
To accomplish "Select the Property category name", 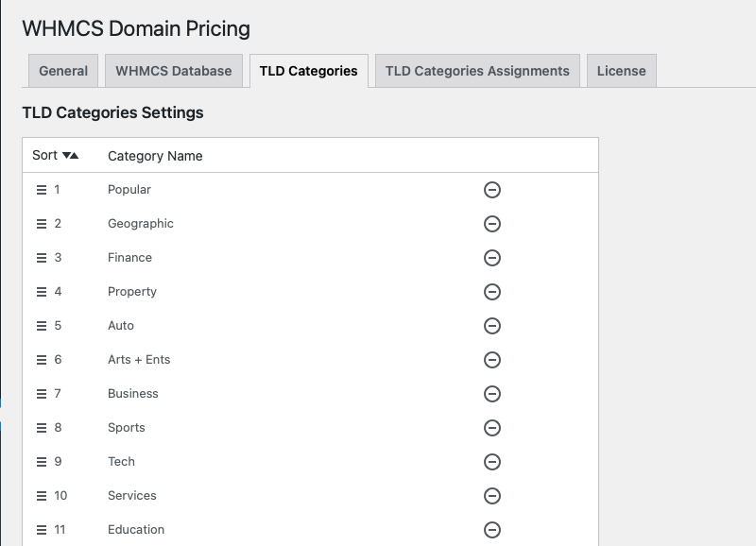I will point(132,292).
